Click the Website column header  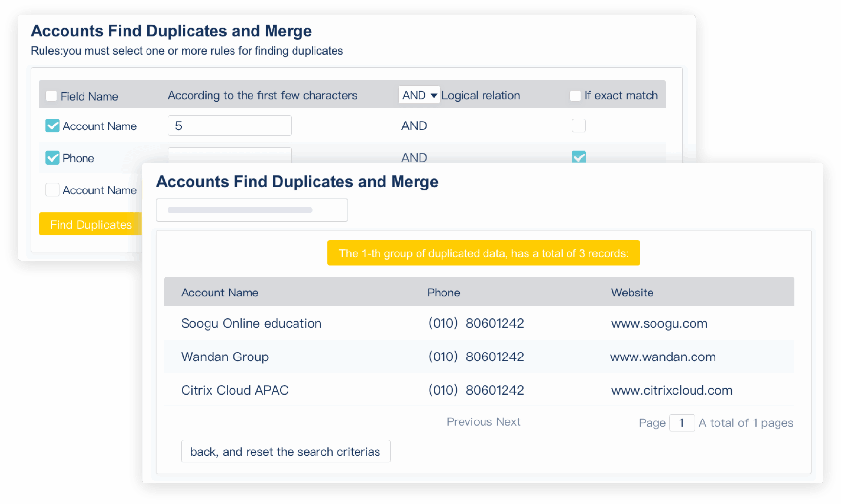click(632, 293)
